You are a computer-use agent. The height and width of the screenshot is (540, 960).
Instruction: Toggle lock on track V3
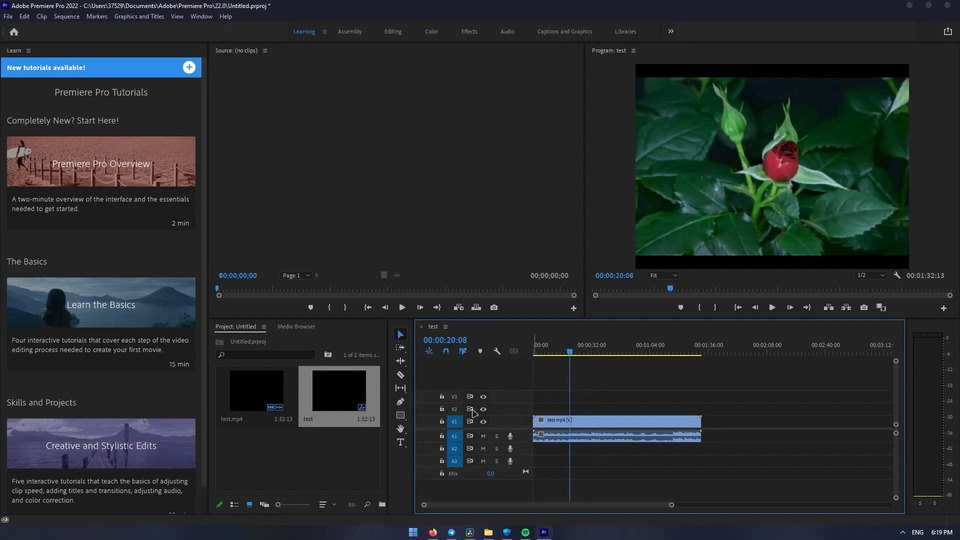[x=442, y=397]
